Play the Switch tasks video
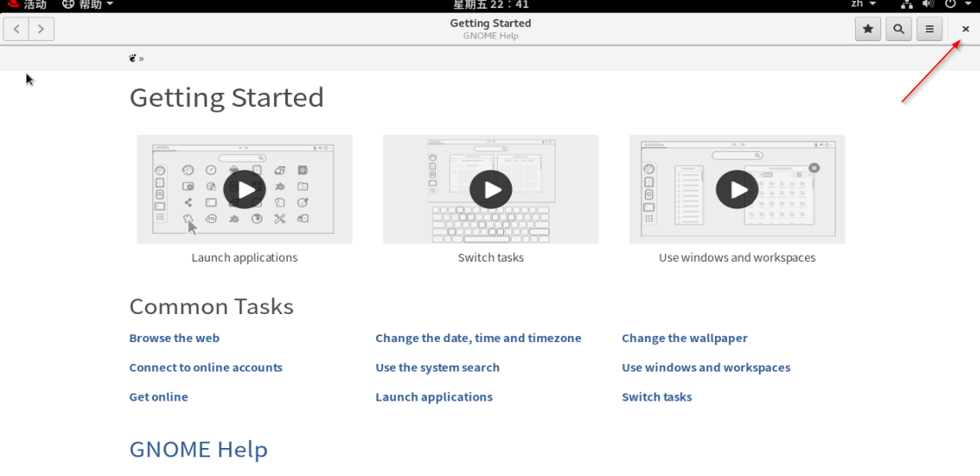The width and height of the screenshot is (980, 476). pos(491,189)
